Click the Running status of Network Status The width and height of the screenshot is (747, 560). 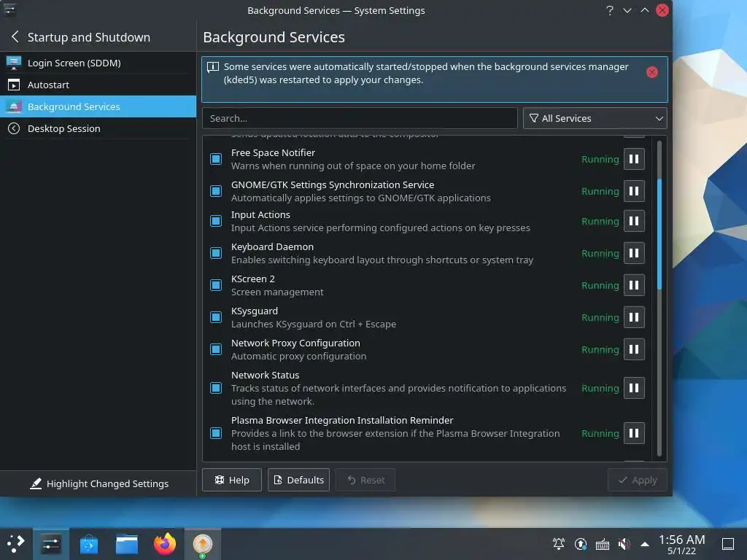click(600, 388)
